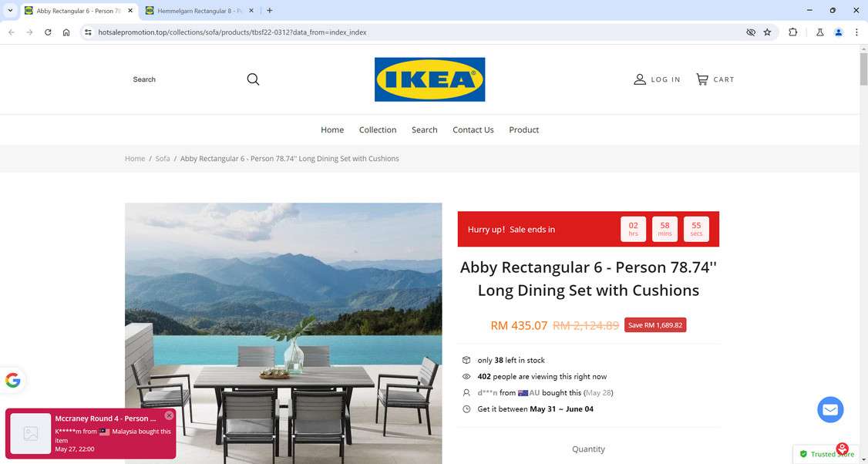Viewport: 868px width, 464px height.
Task: Close the Mccraney purchase notification popup
Action: pos(169,415)
